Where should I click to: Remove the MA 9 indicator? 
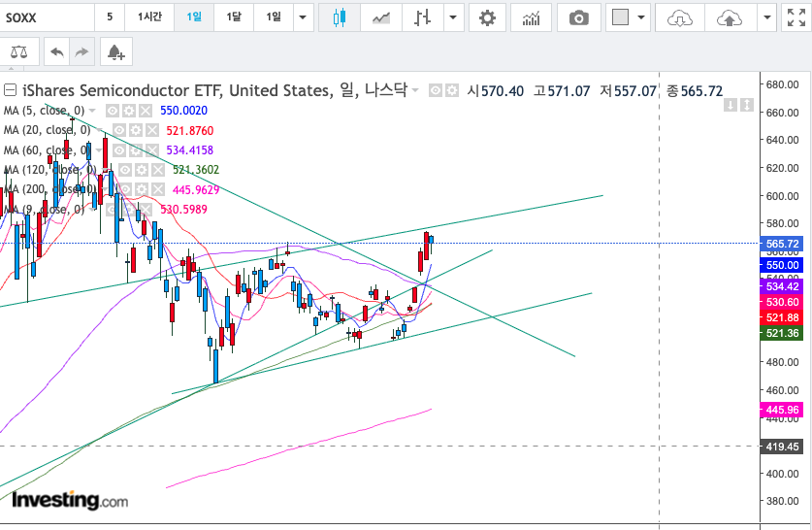[146, 210]
